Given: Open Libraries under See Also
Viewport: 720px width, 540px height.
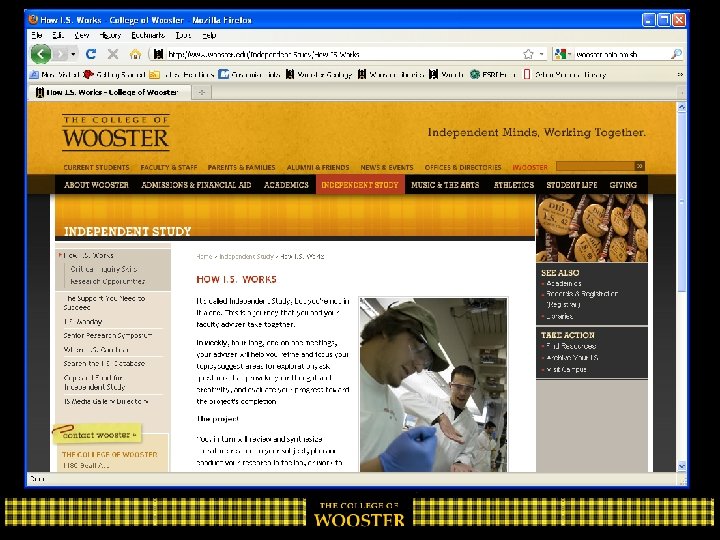Looking at the screenshot, I should 559,316.
